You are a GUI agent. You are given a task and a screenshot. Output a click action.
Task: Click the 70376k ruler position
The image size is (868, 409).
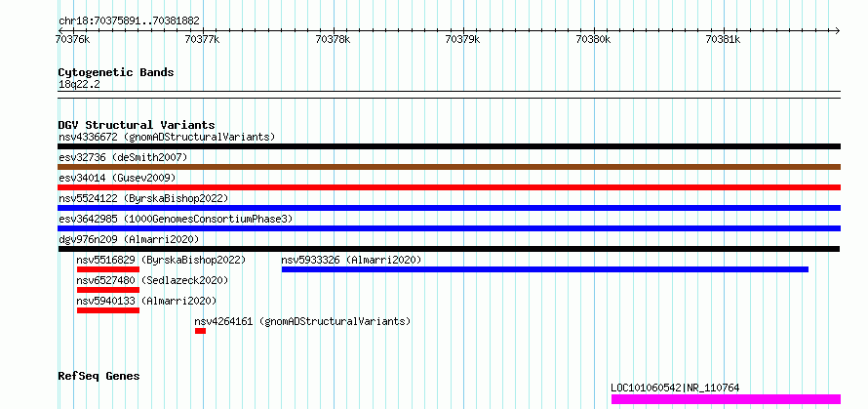point(73,39)
